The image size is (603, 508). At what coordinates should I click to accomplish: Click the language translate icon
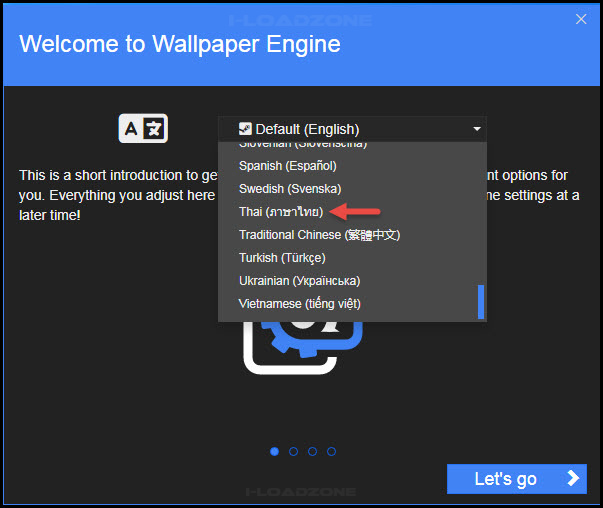[x=143, y=128]
